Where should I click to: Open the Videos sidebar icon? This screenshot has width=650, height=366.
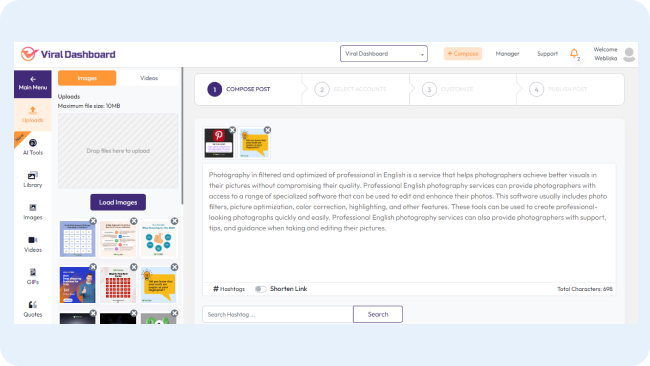[x=33, y=244]
